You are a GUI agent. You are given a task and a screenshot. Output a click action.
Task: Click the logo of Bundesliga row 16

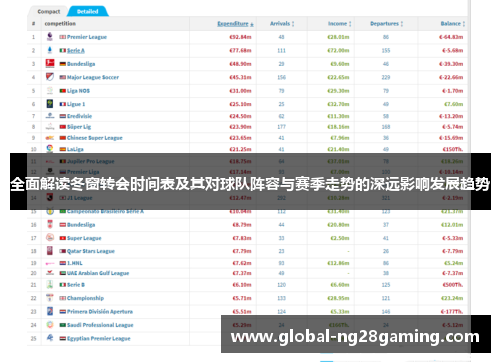point(50,224)
